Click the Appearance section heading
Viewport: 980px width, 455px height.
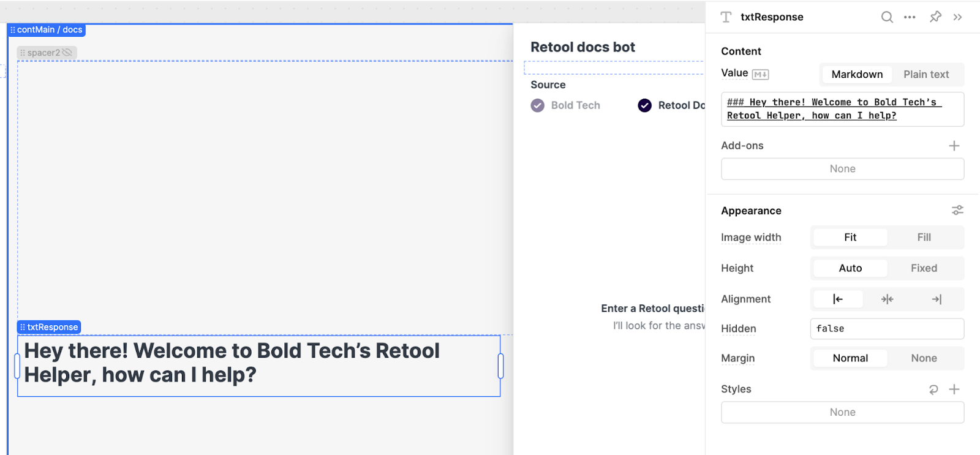tap(751, 211)
